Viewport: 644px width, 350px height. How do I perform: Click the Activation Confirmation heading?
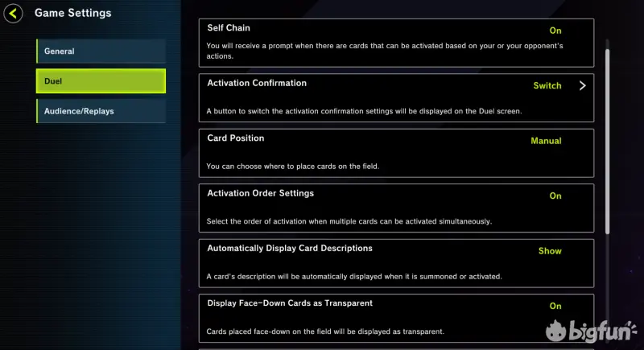pos(257,83)
